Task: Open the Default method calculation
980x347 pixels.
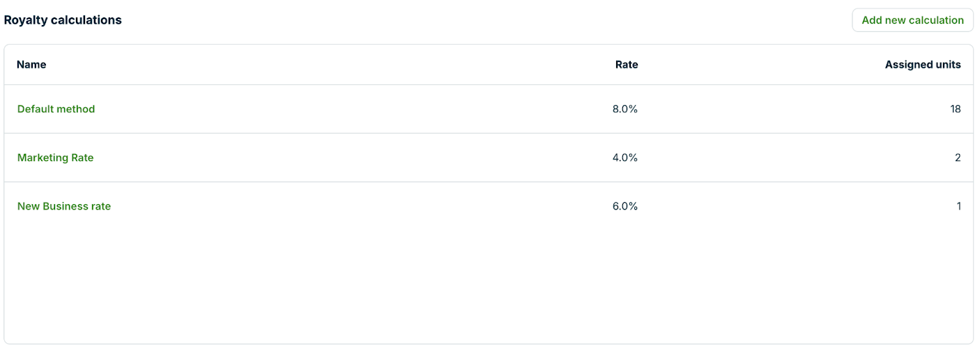Action: (x=56, y=109)
